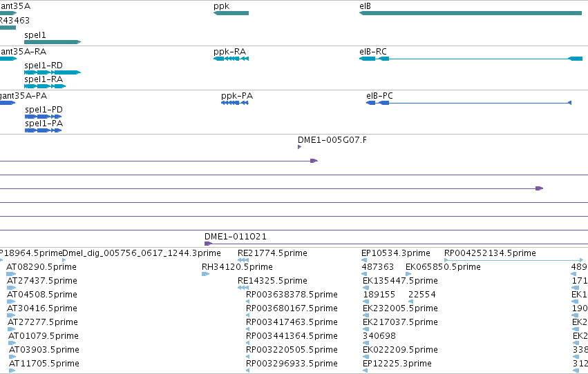Select the ppk gene bar
Image resolution: width=588 pixels, height=374 pixels.
coord(231,13)
